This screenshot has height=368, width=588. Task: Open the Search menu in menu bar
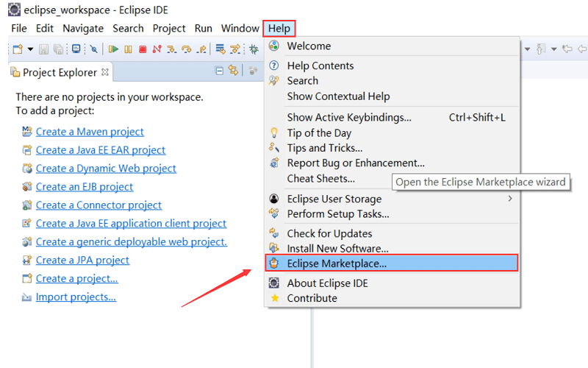tap(128, 28)
